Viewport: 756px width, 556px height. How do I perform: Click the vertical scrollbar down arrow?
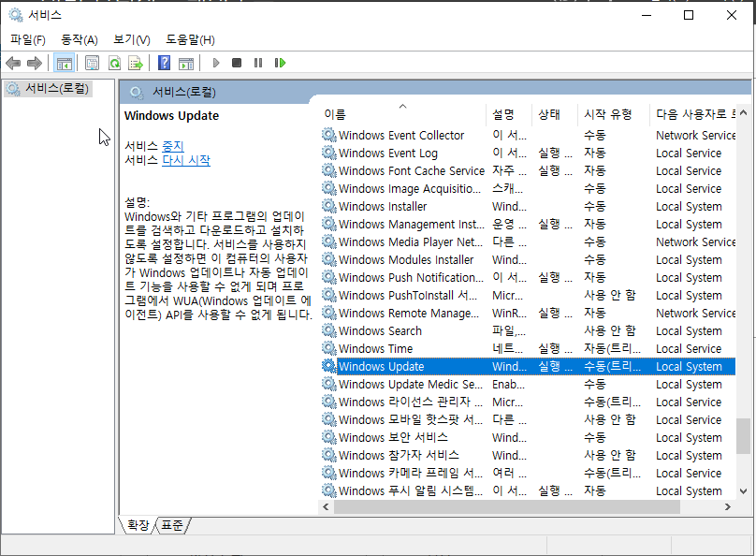click(x=743, y=491)
